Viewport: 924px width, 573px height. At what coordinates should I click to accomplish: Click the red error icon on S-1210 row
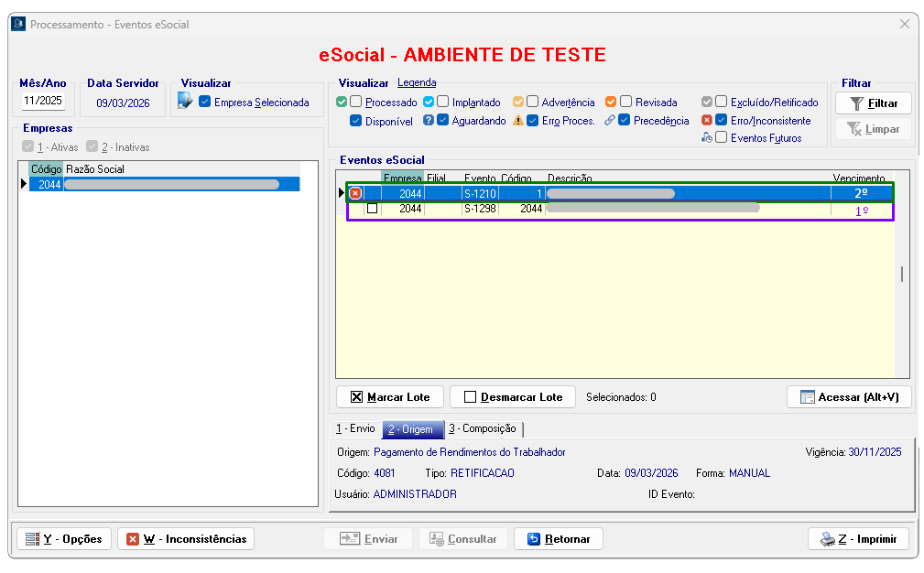355,193
